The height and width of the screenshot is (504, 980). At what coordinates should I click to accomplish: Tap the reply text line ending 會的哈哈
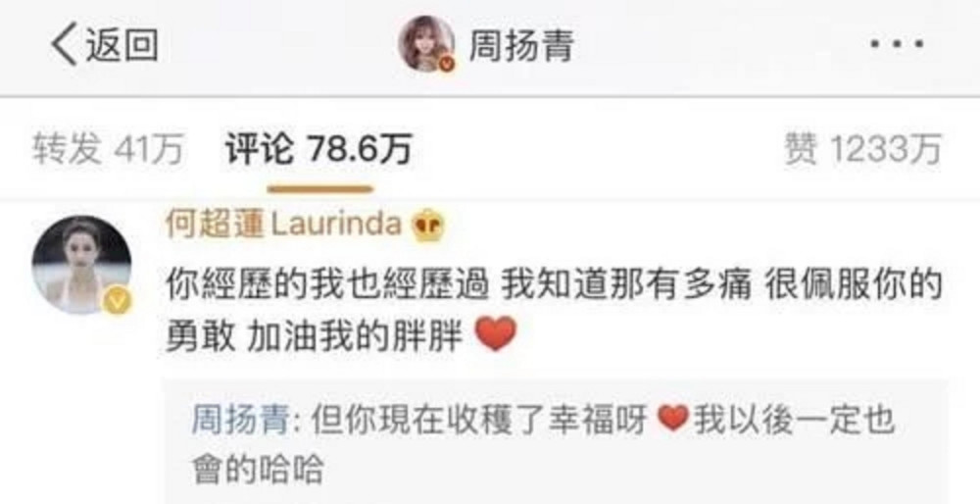[x=258, y=470]
